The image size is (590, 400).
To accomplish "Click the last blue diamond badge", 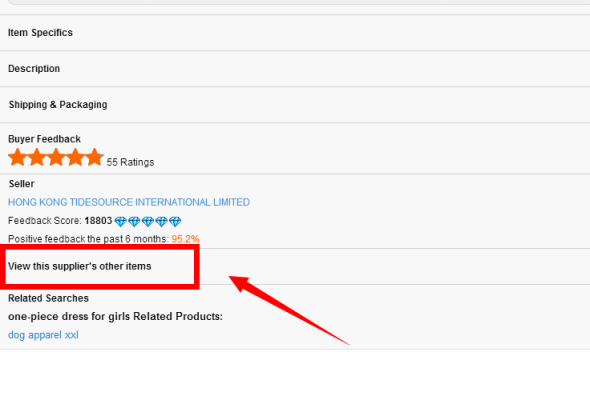I will [175, 222].
